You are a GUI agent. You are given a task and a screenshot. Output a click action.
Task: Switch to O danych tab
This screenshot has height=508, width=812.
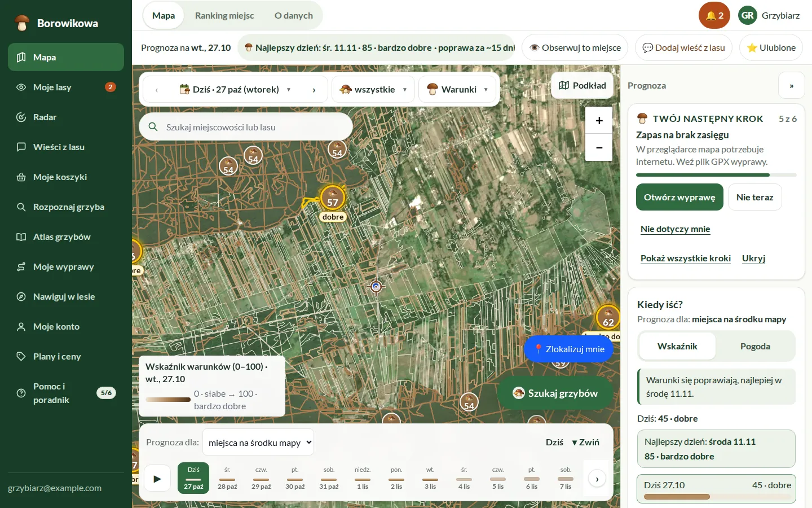coord(293,15)
